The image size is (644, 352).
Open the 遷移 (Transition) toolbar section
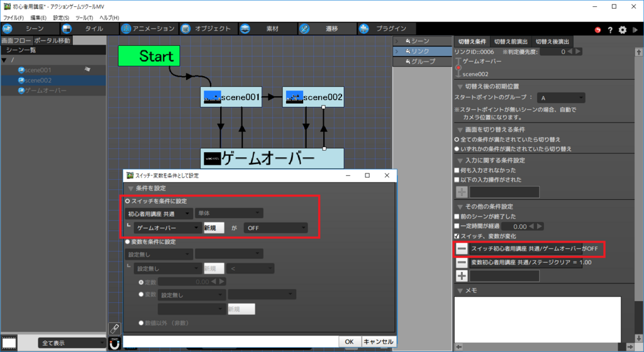pyautogui.click(x=327, y=29)
